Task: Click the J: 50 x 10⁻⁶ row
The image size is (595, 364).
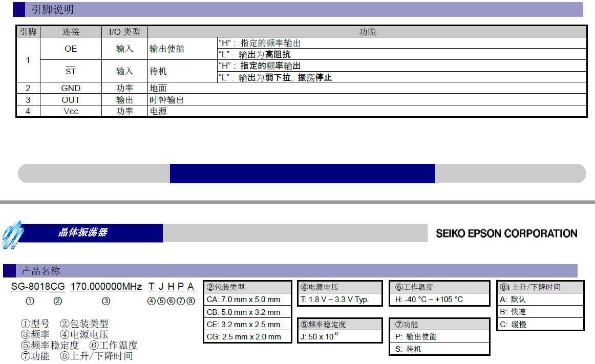Action: [x=340, y=337]
